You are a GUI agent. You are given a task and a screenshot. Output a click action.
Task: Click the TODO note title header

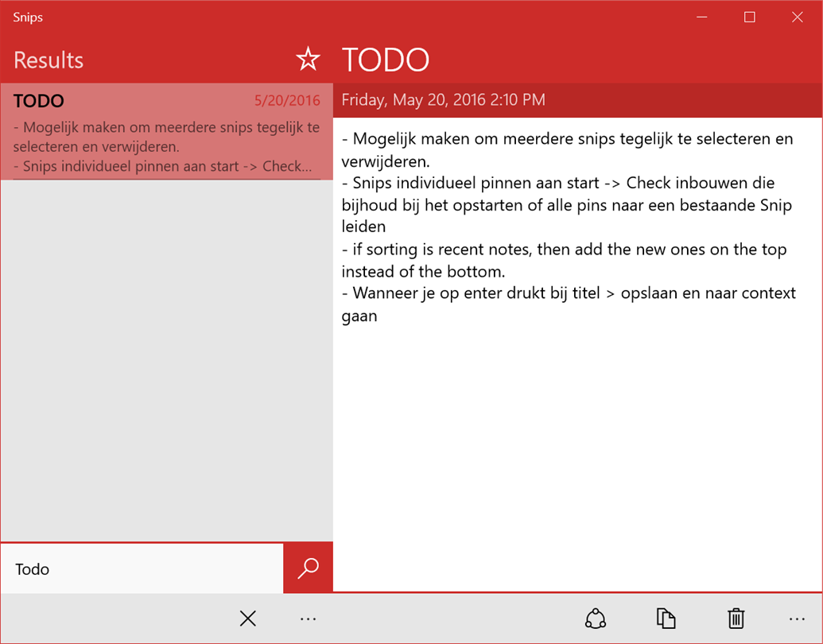tap(386, 60)
